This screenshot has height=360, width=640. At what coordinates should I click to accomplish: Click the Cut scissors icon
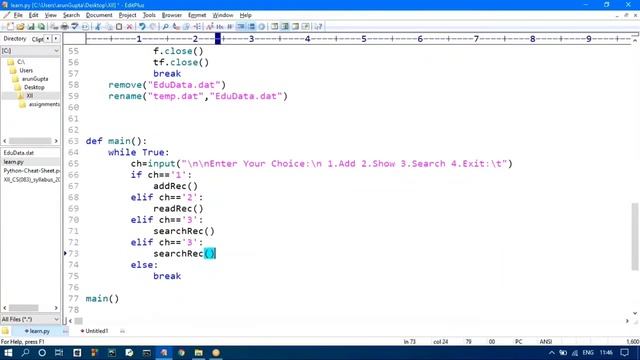[x=97, y=27]
